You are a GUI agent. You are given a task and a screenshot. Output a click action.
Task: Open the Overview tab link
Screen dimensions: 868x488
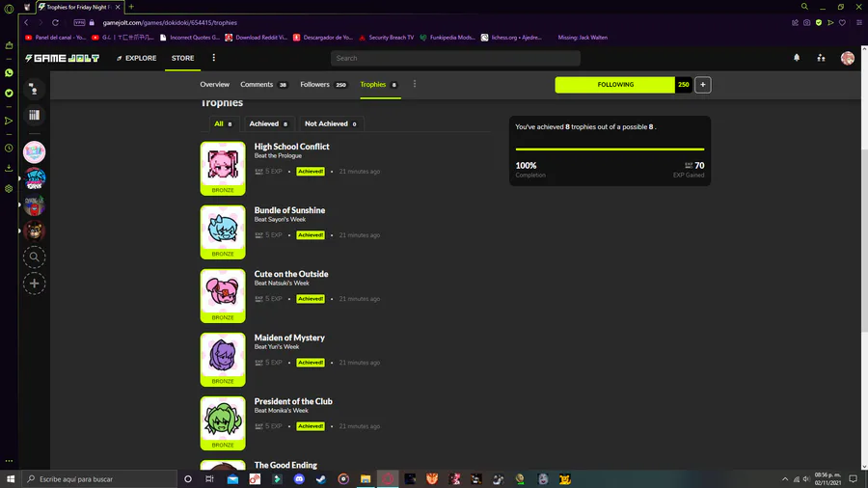coord(215,85)
